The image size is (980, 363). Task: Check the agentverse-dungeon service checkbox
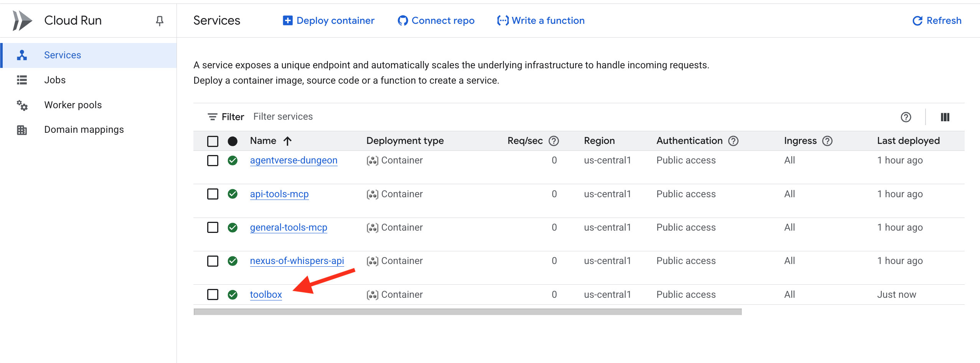(x=213, y=160)
